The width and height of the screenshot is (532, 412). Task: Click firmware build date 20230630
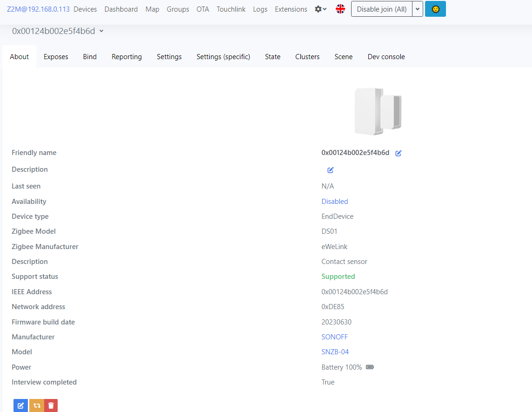pyautogui.click(x=336, y=322)
